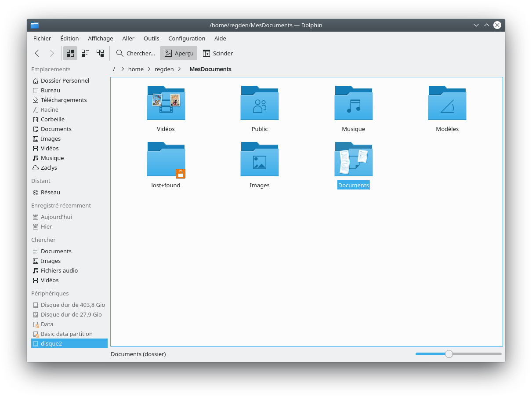Screen dimensions: 532x397
Task: Open the Affichage menu
Action: [100, 38]
